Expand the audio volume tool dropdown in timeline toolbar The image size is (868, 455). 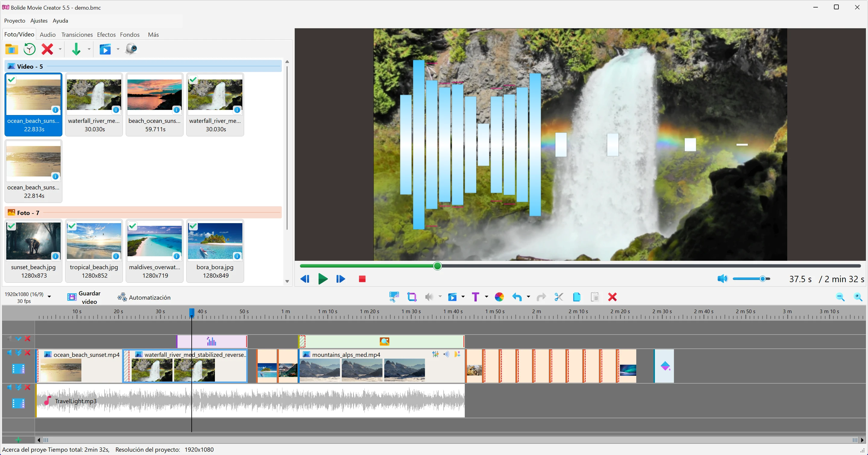coord(440,297)
